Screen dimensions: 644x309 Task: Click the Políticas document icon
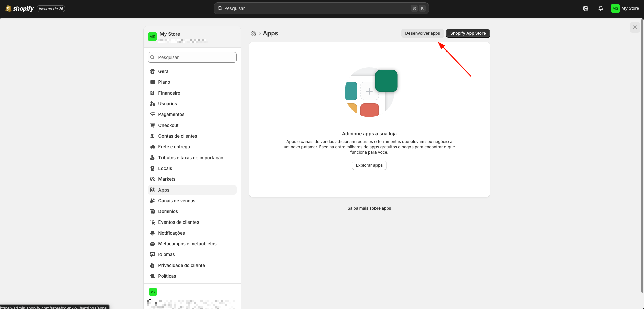152,276
